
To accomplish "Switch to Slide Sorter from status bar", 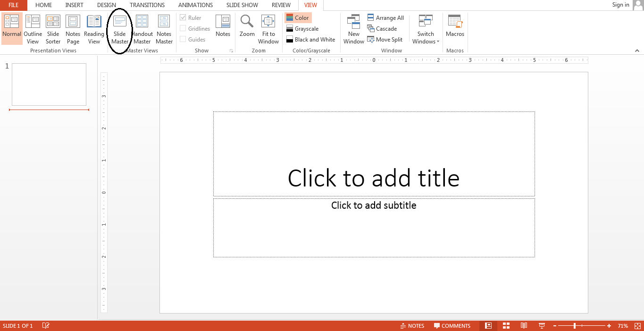I will coord(506,326).
